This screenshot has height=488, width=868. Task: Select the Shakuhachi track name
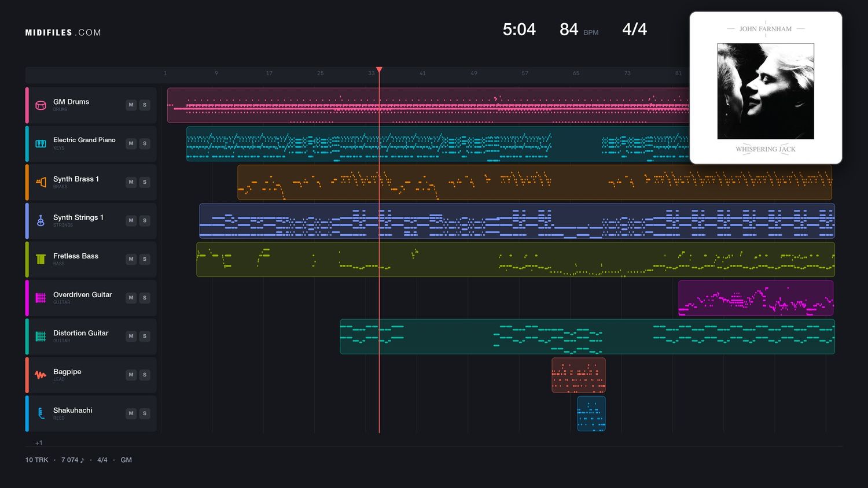pos(73,411)
